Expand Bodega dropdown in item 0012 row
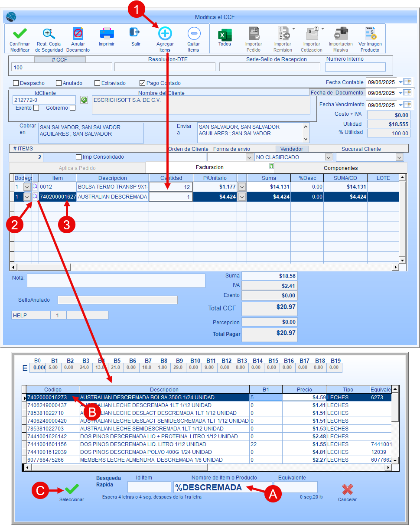 coord(27,186)
